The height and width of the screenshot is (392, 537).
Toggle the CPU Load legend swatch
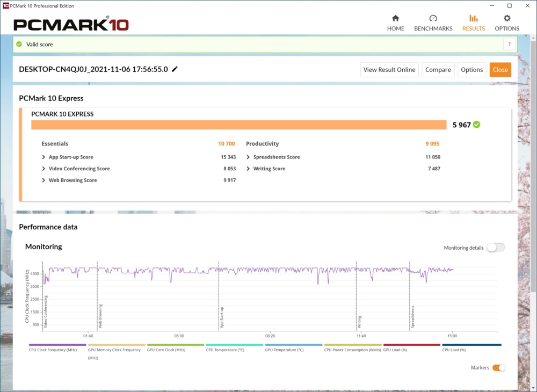click(471, 345)
